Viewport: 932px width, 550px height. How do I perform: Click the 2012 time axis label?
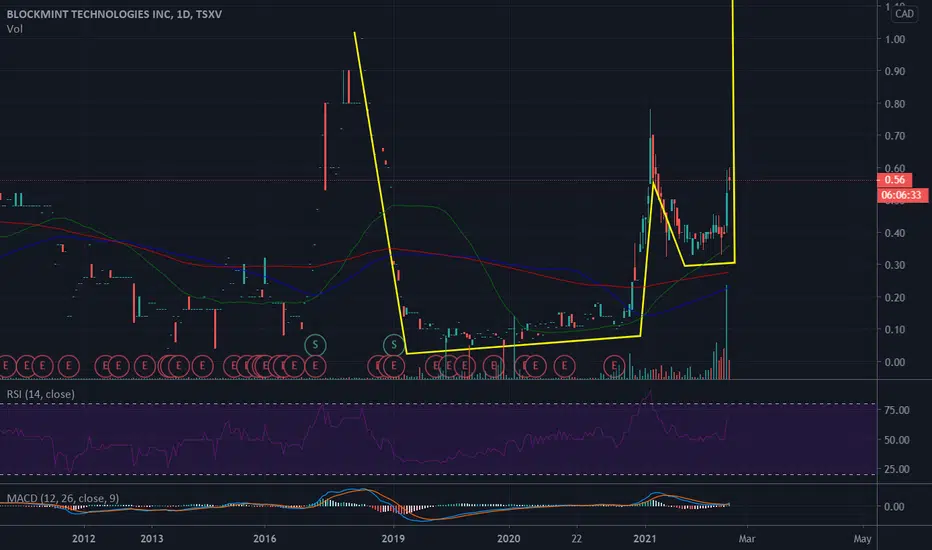[x=83, y=539]
